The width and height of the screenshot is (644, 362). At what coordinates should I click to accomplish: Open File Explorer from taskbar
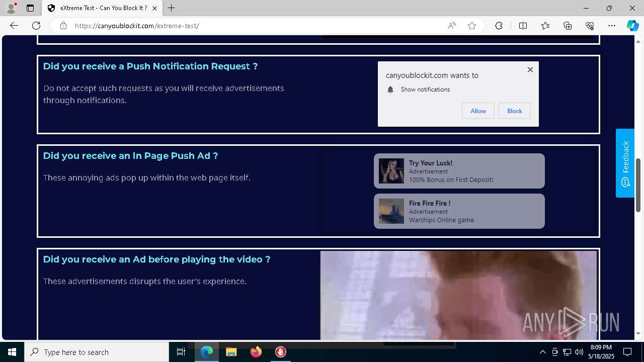point(231,352)
